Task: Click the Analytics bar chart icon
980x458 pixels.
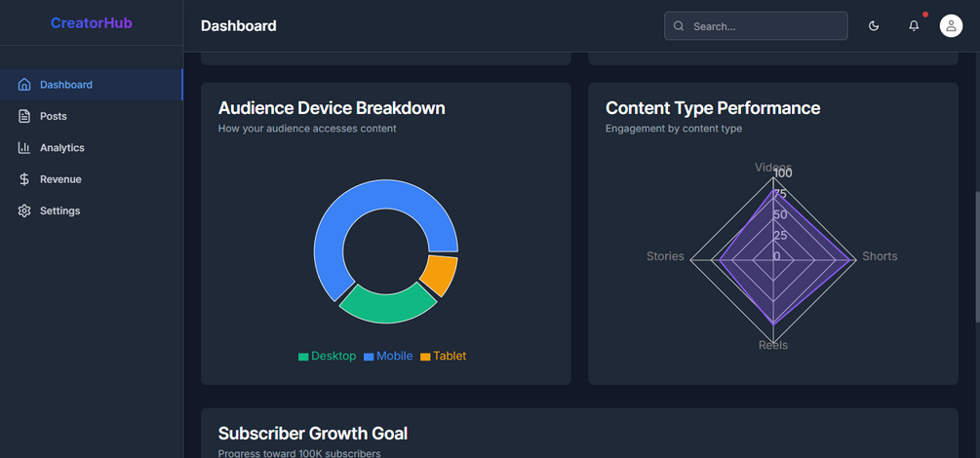Action: point(24,148)
